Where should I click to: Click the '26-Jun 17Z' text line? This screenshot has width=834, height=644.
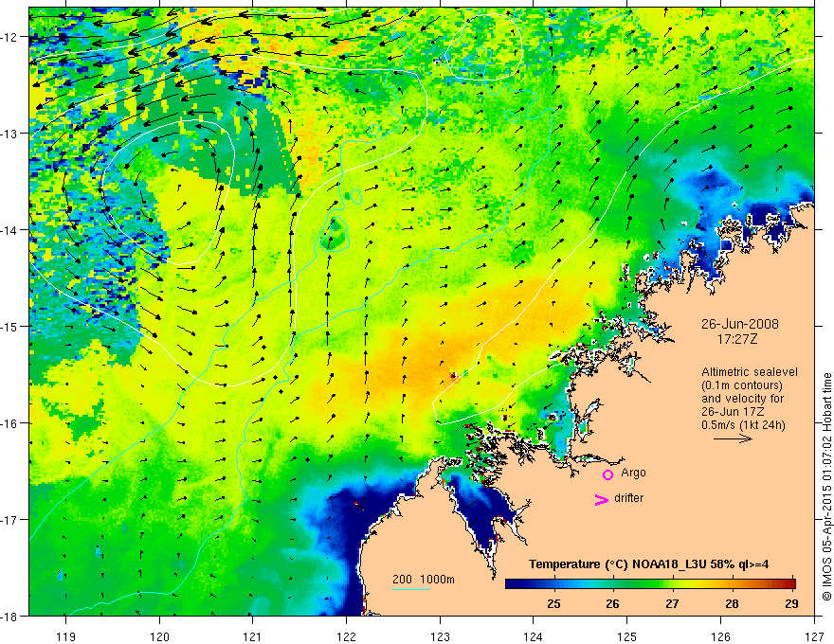(x=735, y=412)
